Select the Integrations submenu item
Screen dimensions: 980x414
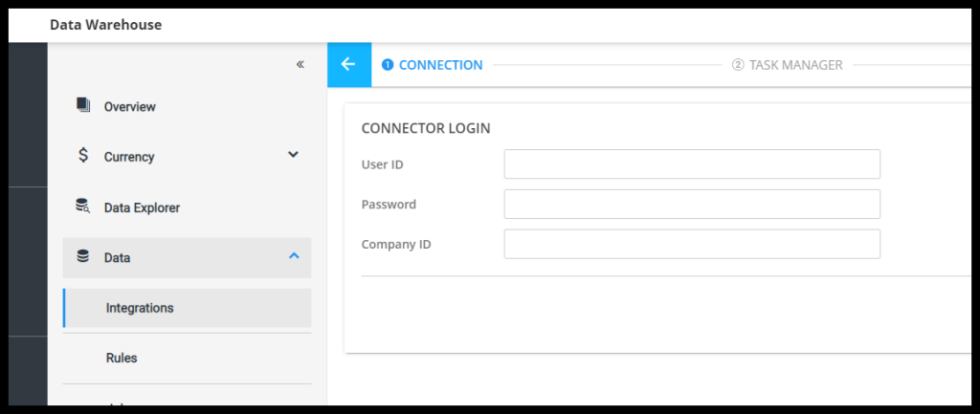coord(140,308)
